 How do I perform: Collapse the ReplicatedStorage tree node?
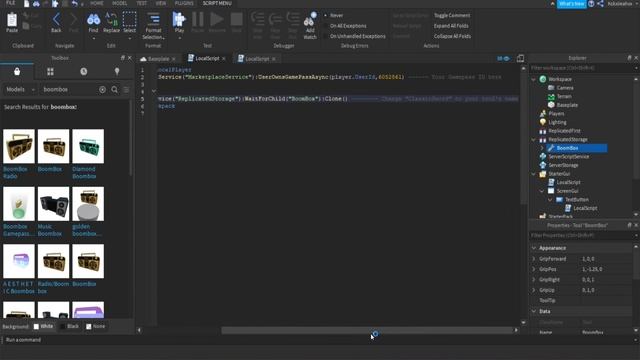coord(533,140)
